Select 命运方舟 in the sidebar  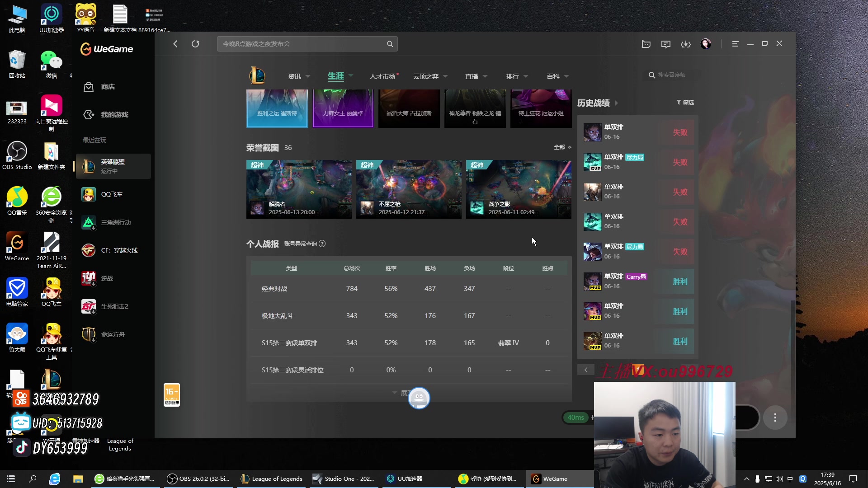(x=113, y=334)
